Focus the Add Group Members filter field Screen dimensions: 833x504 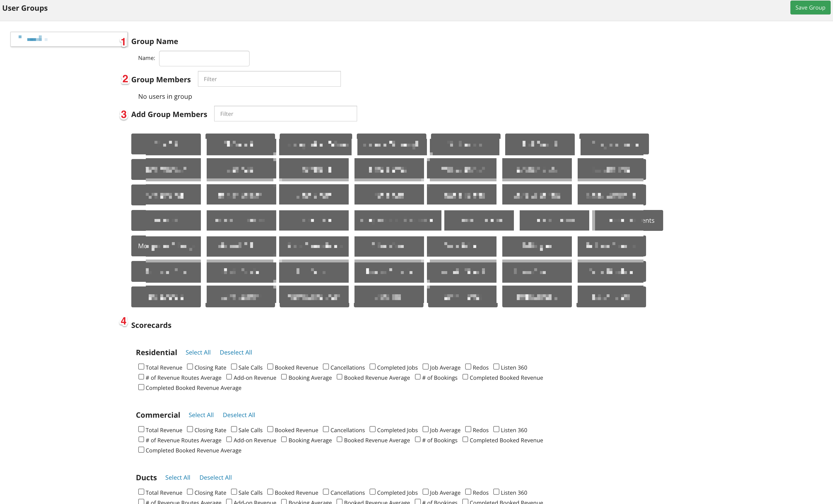click(285, 114)
